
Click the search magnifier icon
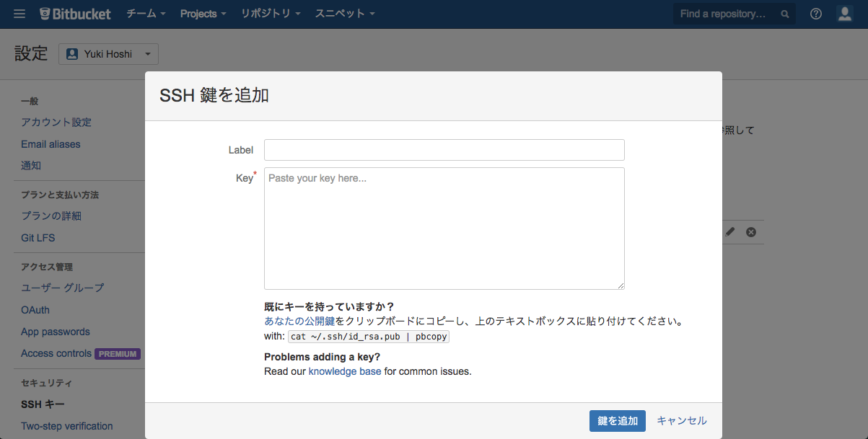coord(785,14)
